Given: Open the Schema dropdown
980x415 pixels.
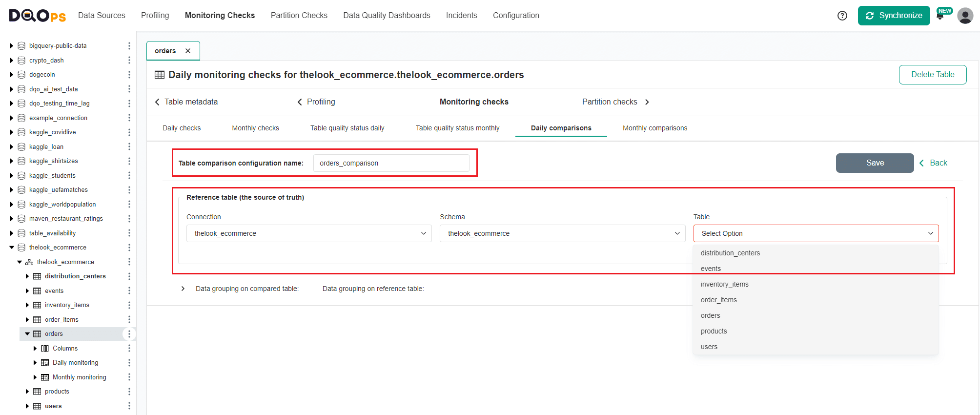Looking at the screenshot, I should [x=562, y=233].
